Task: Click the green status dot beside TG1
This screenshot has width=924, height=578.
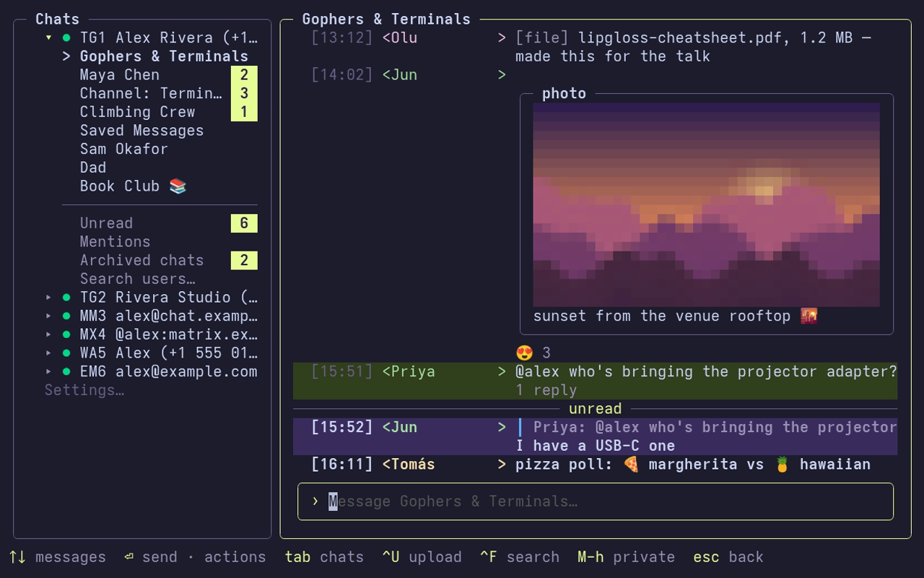Action: point(66,38)
